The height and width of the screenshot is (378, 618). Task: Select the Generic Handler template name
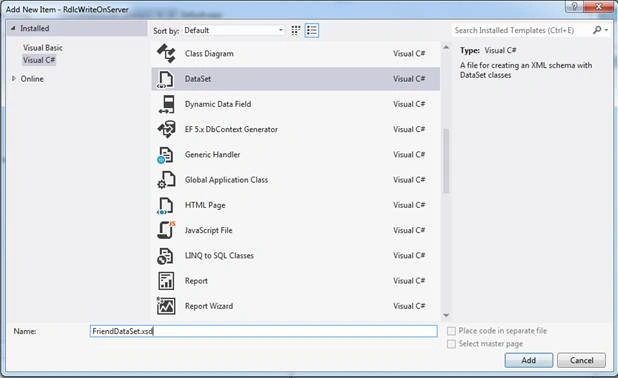[x=212, y=155]
